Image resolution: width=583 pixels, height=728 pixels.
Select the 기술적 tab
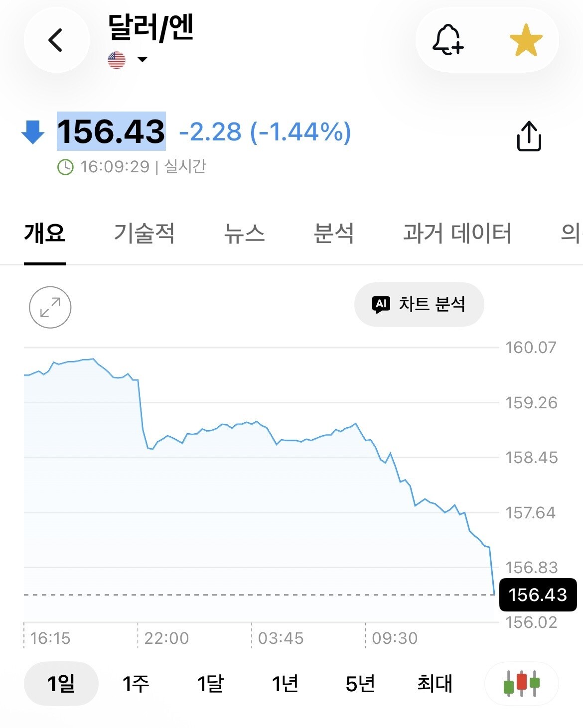pos(144,233)
